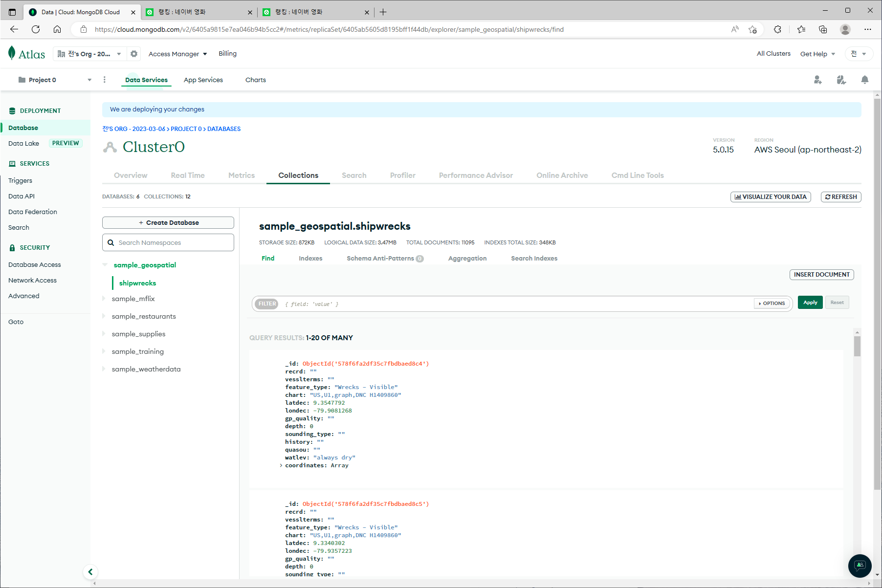
Task: View site information lock icon
Action: click(84, 29)
